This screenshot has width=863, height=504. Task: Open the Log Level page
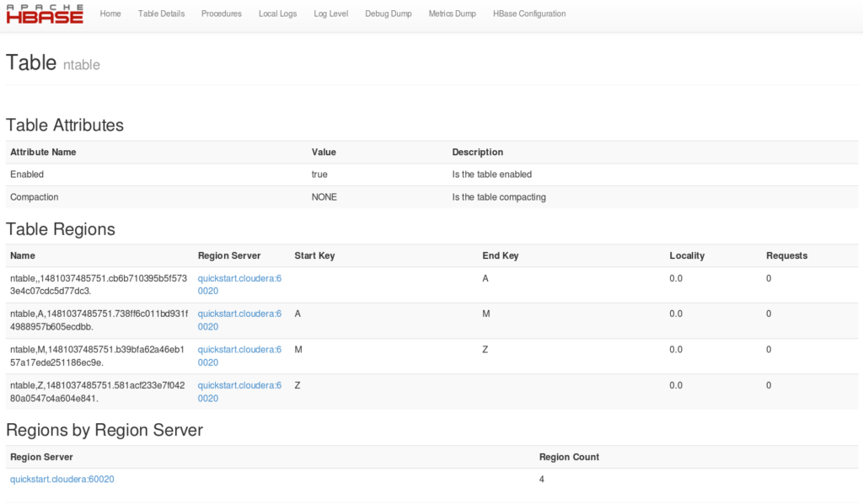(x=330, y=13)
